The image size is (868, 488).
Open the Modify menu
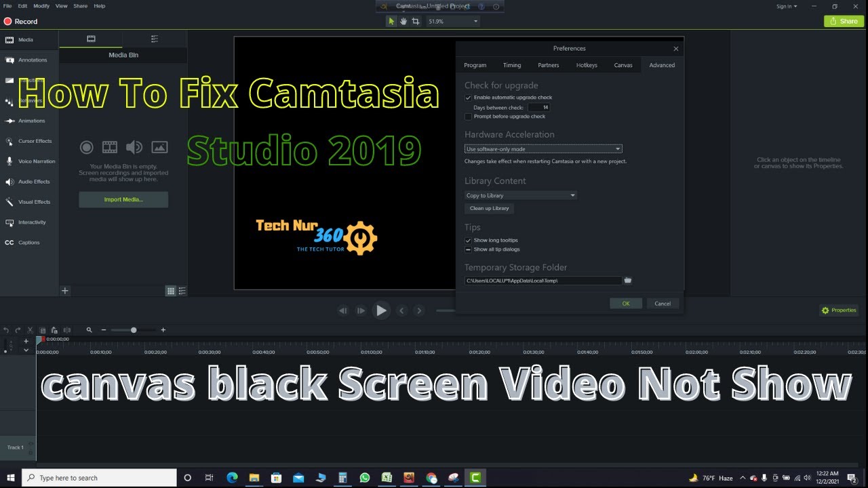tap(41, 5)
